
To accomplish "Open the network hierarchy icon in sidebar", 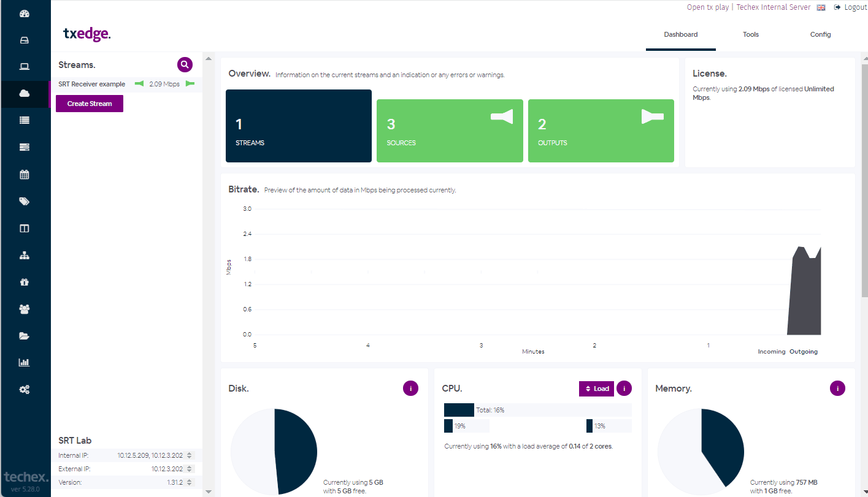I will [25, 256].
